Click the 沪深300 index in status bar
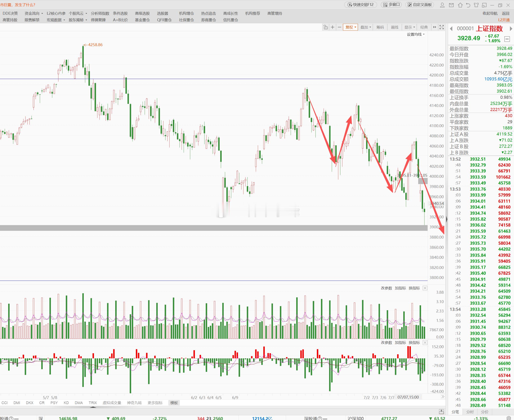Screen dimensions: 514x420 355,418
